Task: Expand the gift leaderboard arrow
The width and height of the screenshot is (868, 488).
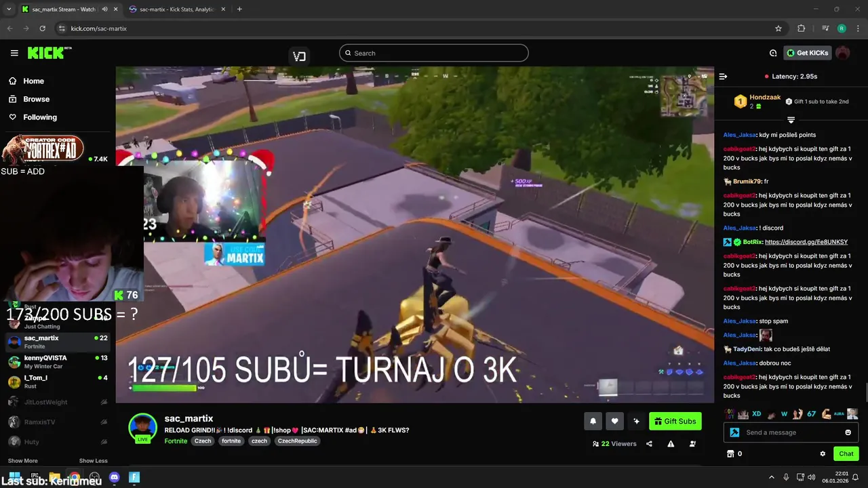Action: click(x=791, y=120)
